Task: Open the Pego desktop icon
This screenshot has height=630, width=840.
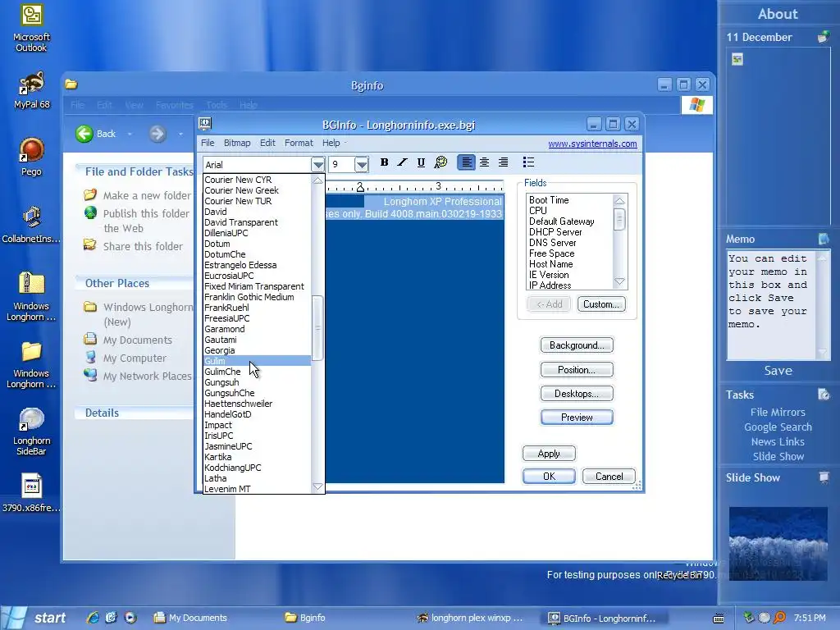Action: click(x=31, y=157)
